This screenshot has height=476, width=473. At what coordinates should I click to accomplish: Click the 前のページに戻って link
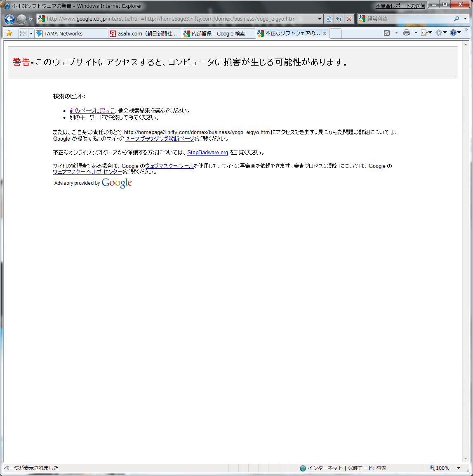(92, 111)
